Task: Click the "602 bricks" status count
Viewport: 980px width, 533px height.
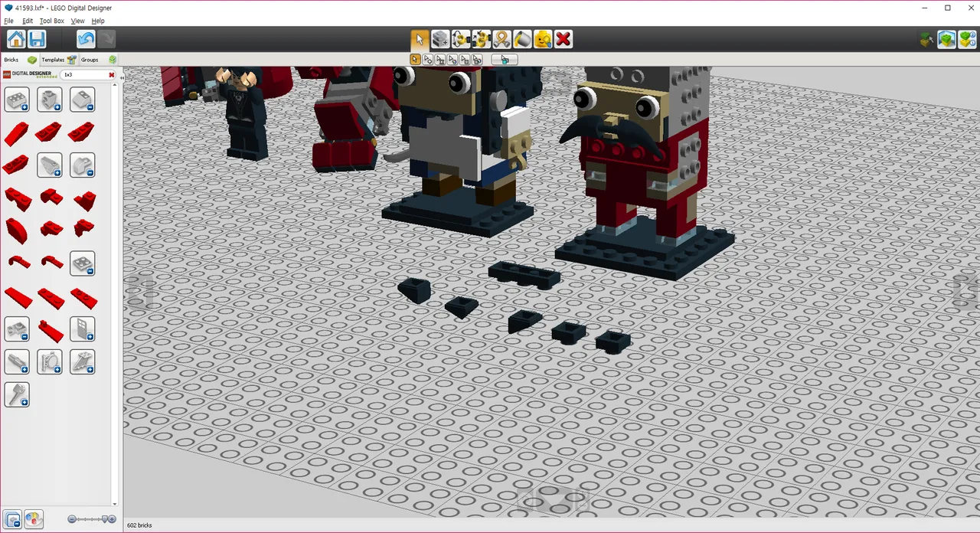Action: (x=139, y=525)
